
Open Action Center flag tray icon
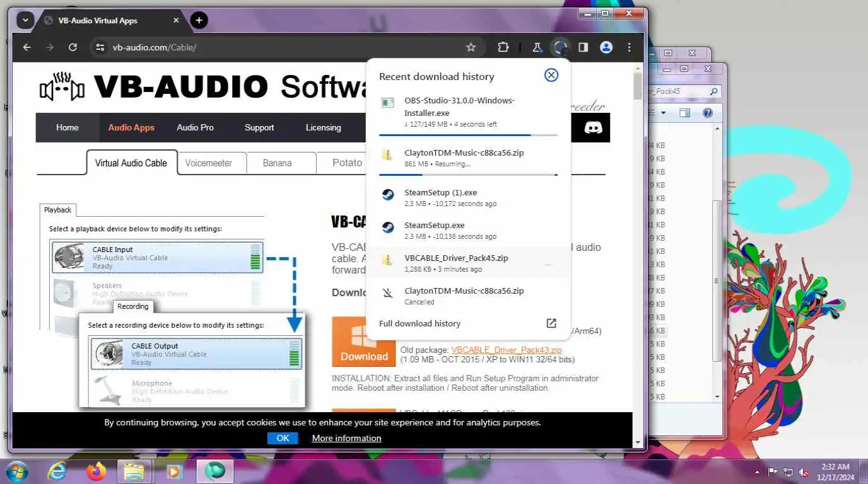pos(772,472)
